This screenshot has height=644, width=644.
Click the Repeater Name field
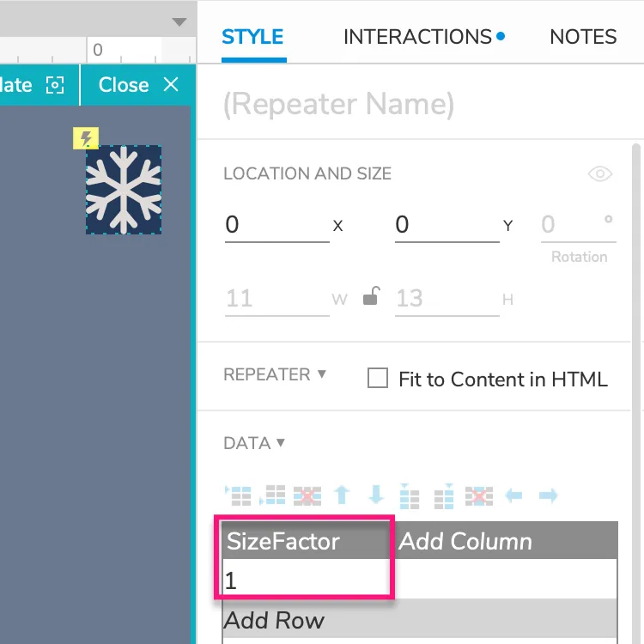click(x=338, y=104)
